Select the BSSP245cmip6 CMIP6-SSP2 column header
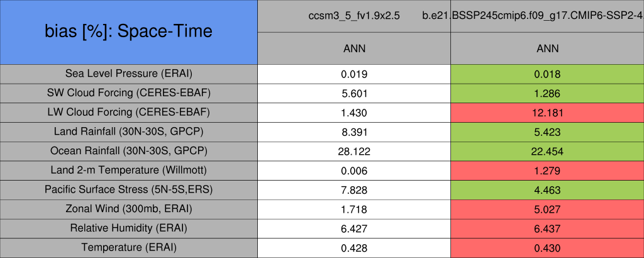The width and height of the screenshot is (644, 258). 547,16
